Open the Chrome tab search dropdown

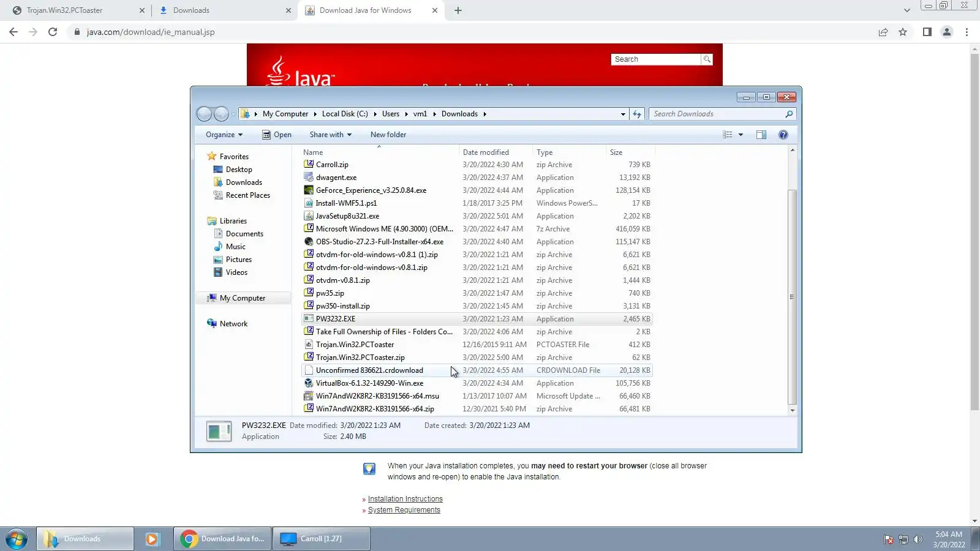coord(907,10)
